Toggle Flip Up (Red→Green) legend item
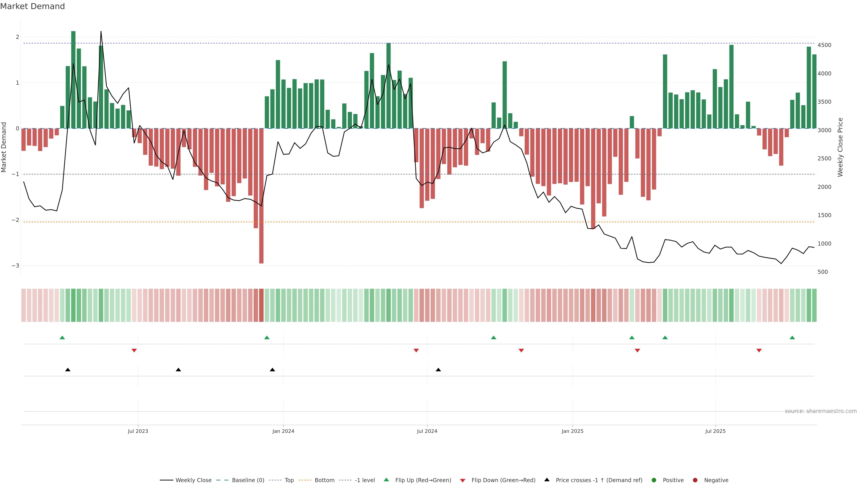 tap(423, 480)
